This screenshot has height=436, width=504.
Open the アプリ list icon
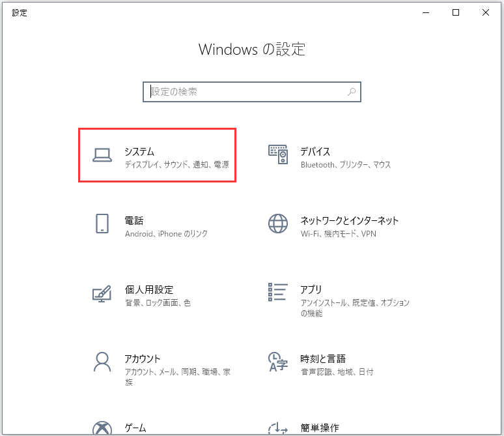click(278, 292)
